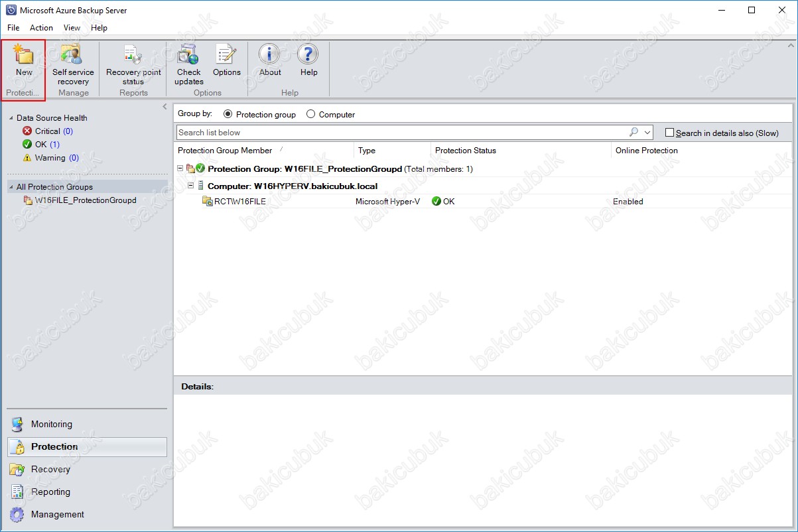
Task: Collapse Computer W16HYPERV.bakicubuk.local node
Action: (191, 186)
